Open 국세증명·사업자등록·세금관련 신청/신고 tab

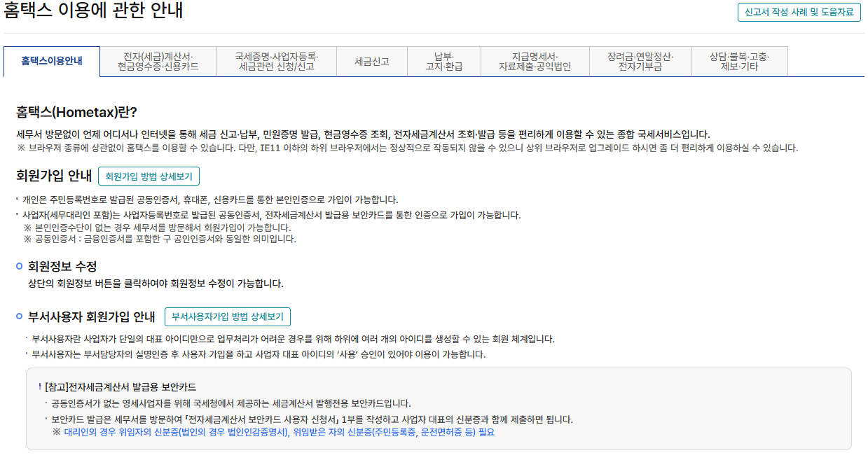coord(277,62)
